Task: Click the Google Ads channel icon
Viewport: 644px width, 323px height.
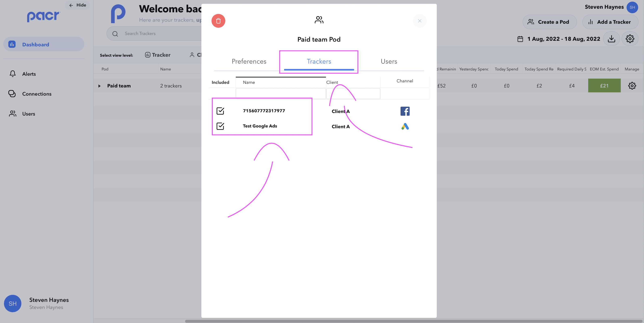Action: click(x=405, y=126)
